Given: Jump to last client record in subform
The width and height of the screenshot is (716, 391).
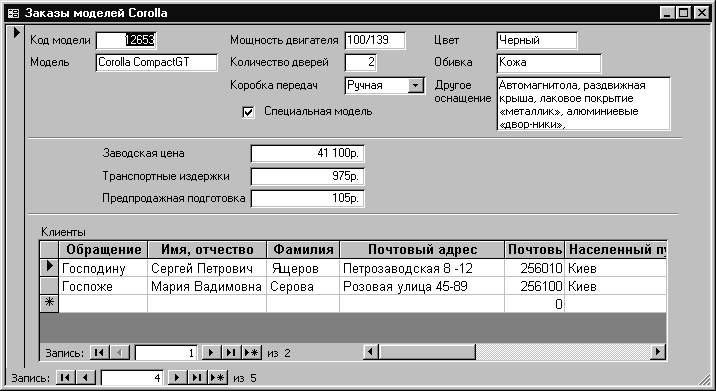Looking at the screenshot, I should pyautogui.click(x=231, y=353).
